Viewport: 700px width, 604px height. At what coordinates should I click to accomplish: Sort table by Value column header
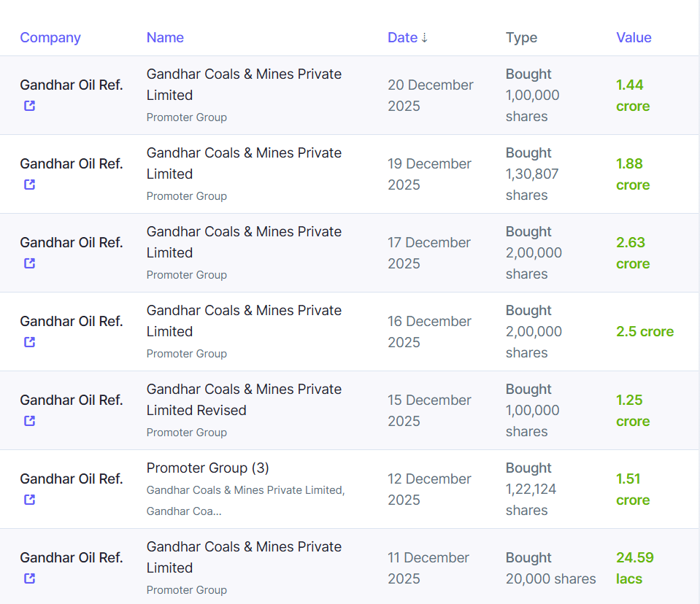[634, 38]
